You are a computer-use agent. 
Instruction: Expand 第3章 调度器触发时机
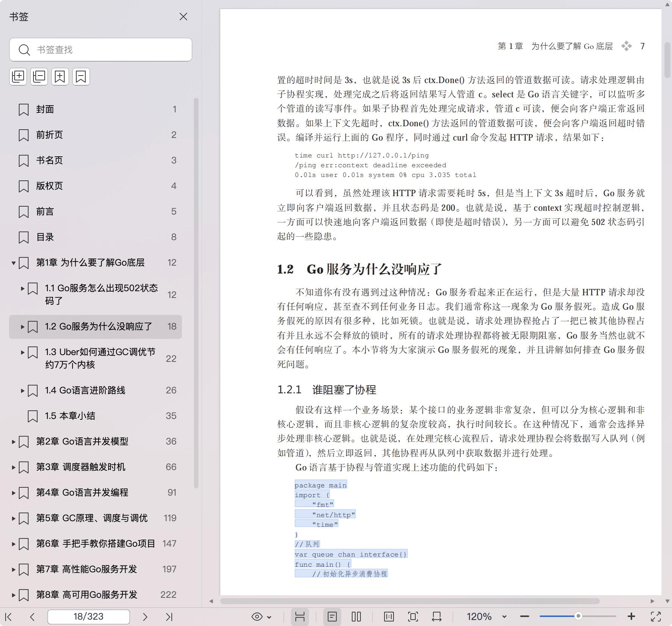[14, 467]
